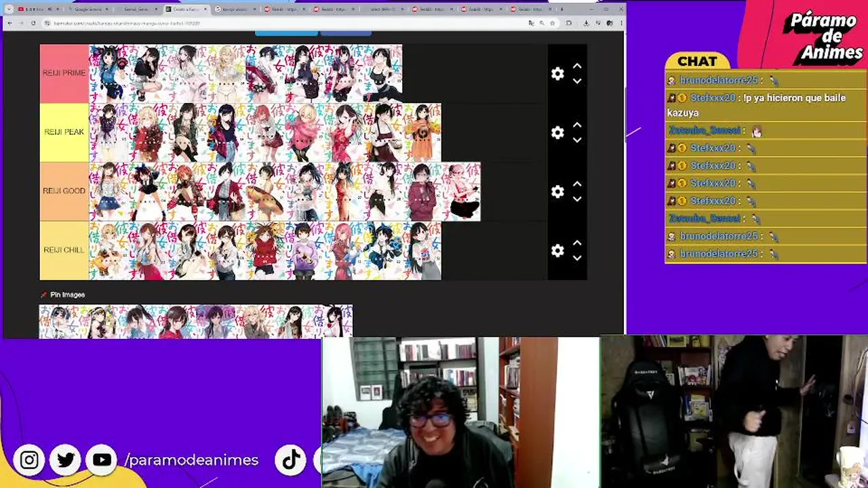868x488 pixels.
Task: Click the CHAT header label
Action: [x=697, y=61]
